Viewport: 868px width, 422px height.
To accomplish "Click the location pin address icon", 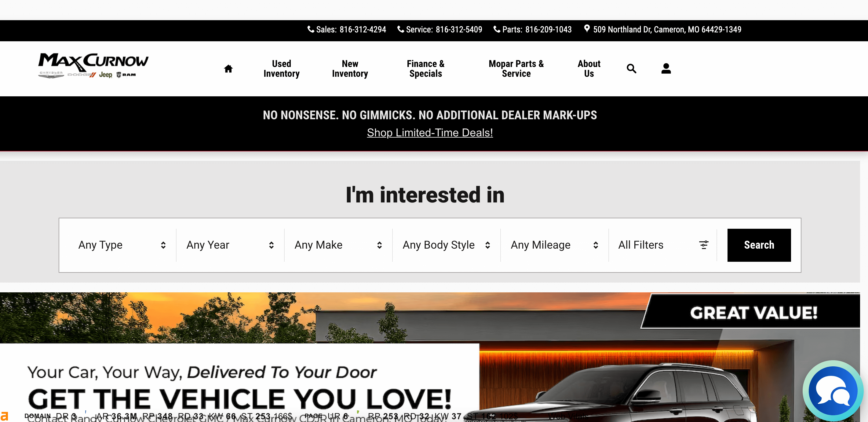I will tap(587, 29).
